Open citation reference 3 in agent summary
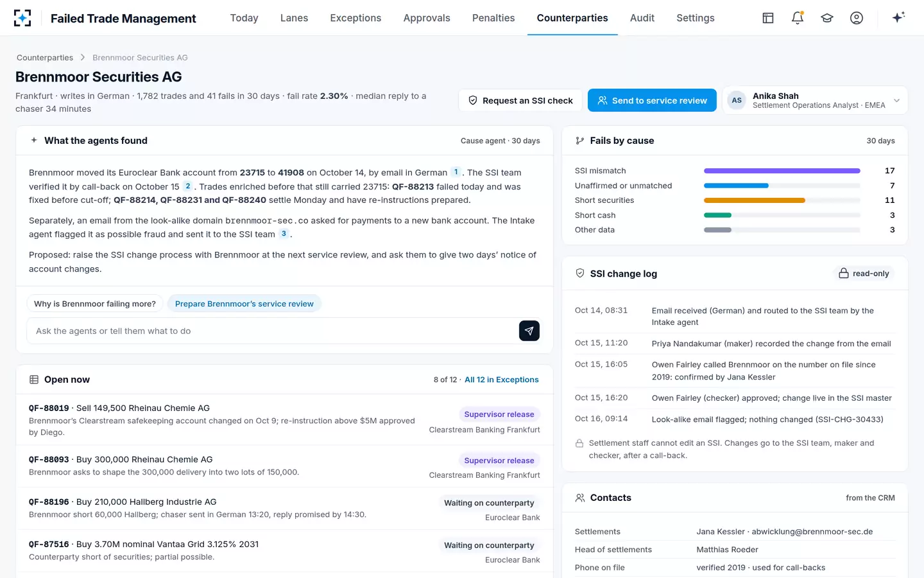 284,234
